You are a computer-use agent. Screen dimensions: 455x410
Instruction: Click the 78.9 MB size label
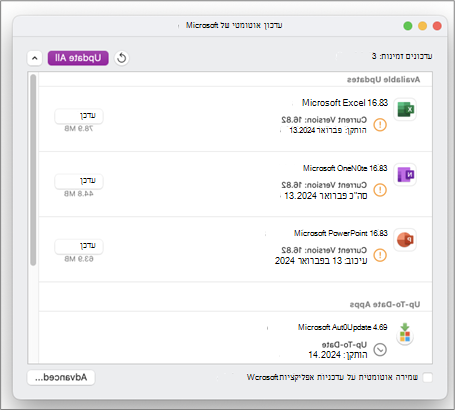coord(79,128)
